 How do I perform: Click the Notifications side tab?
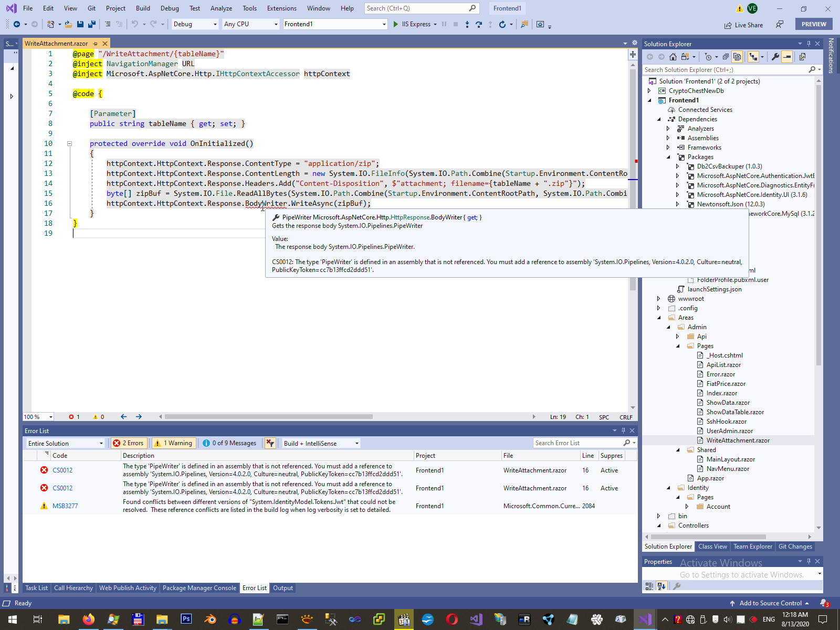click(831, 55)
